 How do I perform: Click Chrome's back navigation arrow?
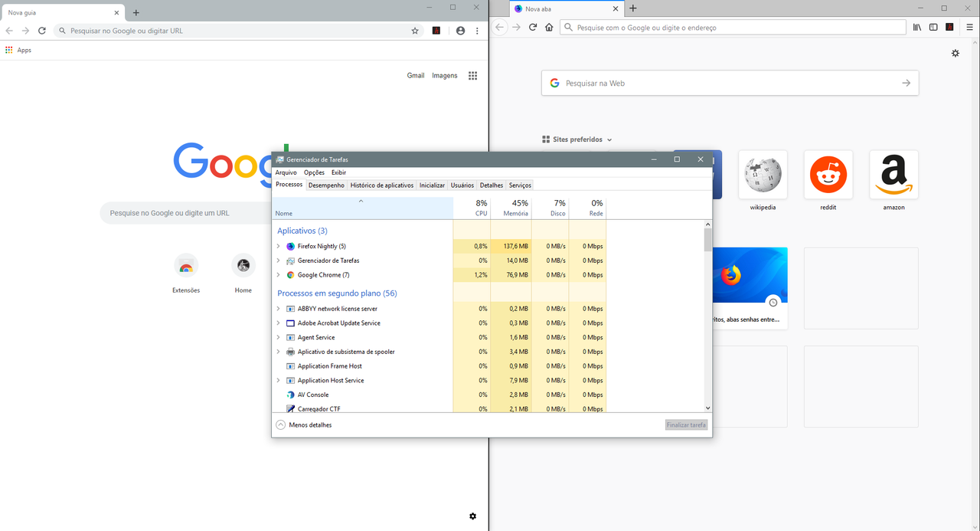point(9,31)
